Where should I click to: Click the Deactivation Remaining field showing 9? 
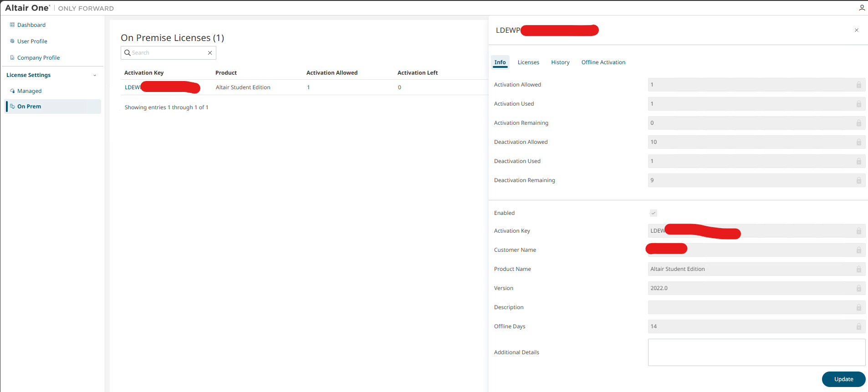756,180
